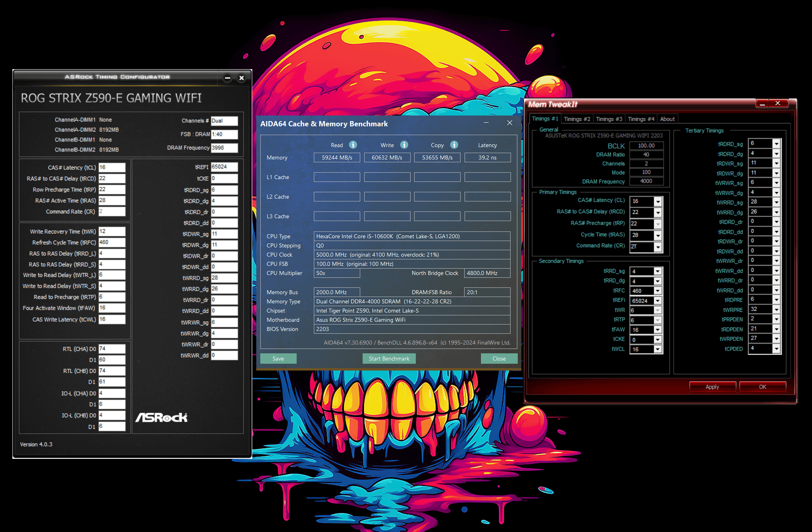
Task: Click the tREFI field in ASRock Timing Configurator
Action: (224, 167)
